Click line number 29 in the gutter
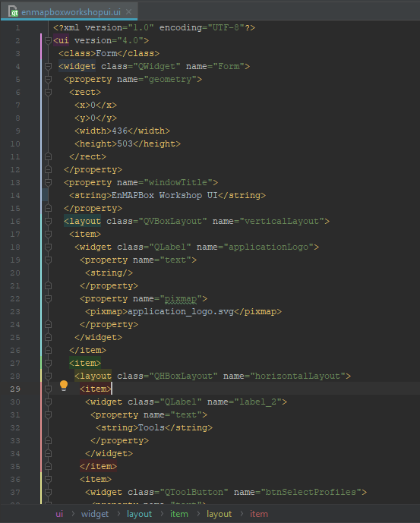Screen dimensions: 420x523 coord(15,389)
